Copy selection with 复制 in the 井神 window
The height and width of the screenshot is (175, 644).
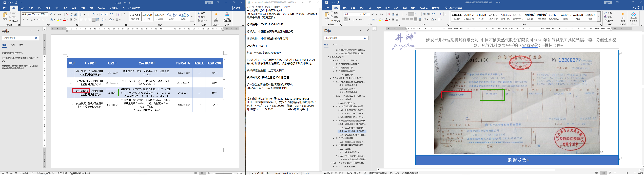pos(335,17)
